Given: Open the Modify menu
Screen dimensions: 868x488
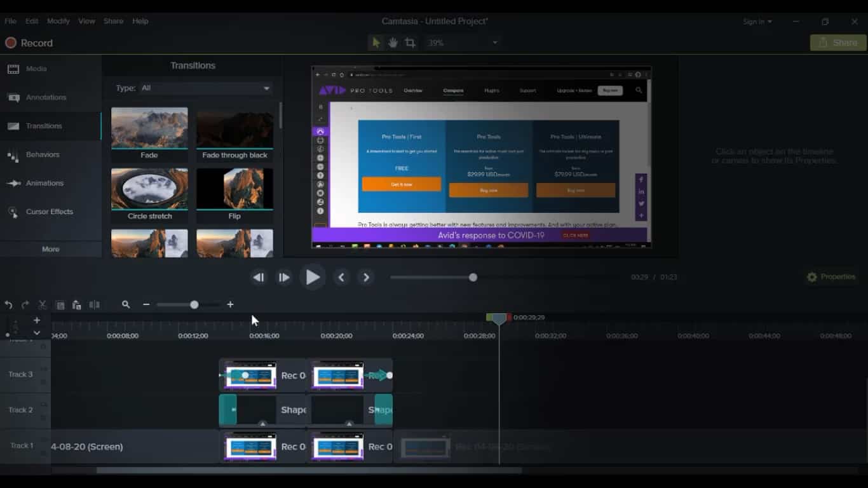Looking at the screenshot, I should pos(58,20).
